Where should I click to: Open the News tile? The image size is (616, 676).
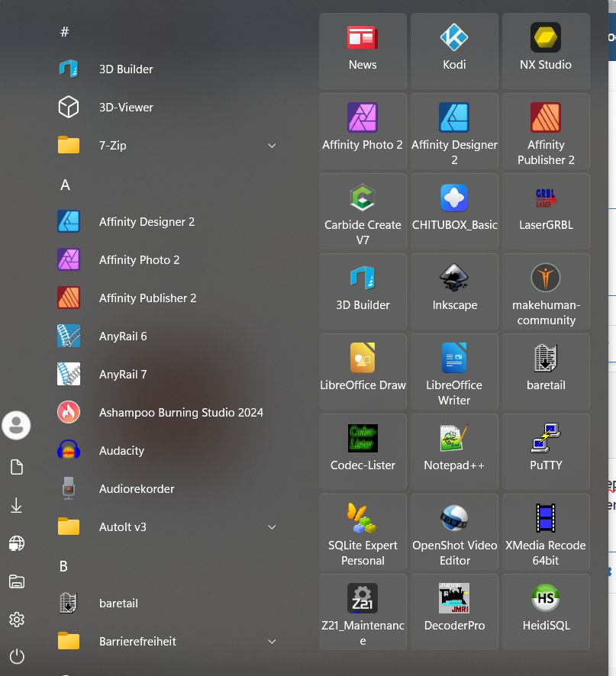pos(363,51)
